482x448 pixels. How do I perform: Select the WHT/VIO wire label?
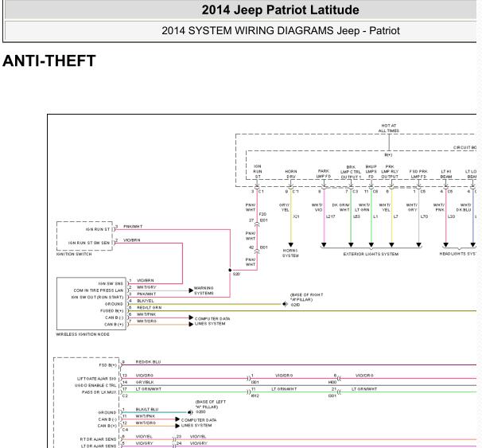click(317, 208)
